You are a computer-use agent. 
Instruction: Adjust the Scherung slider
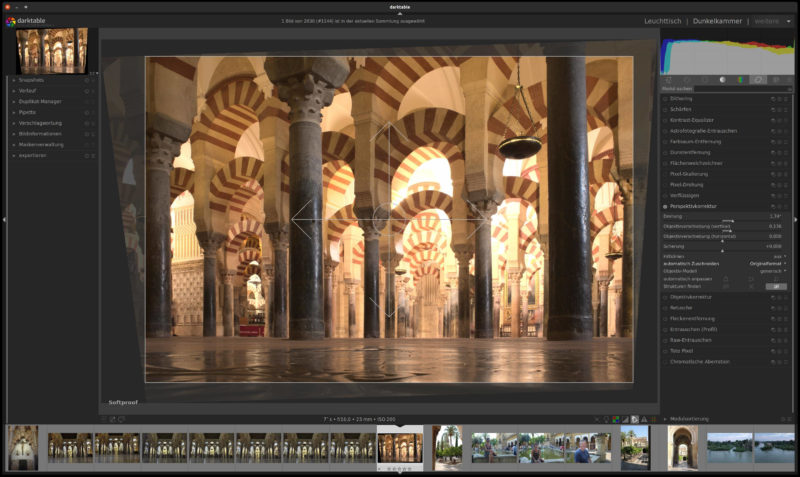[x=724, y=247]
